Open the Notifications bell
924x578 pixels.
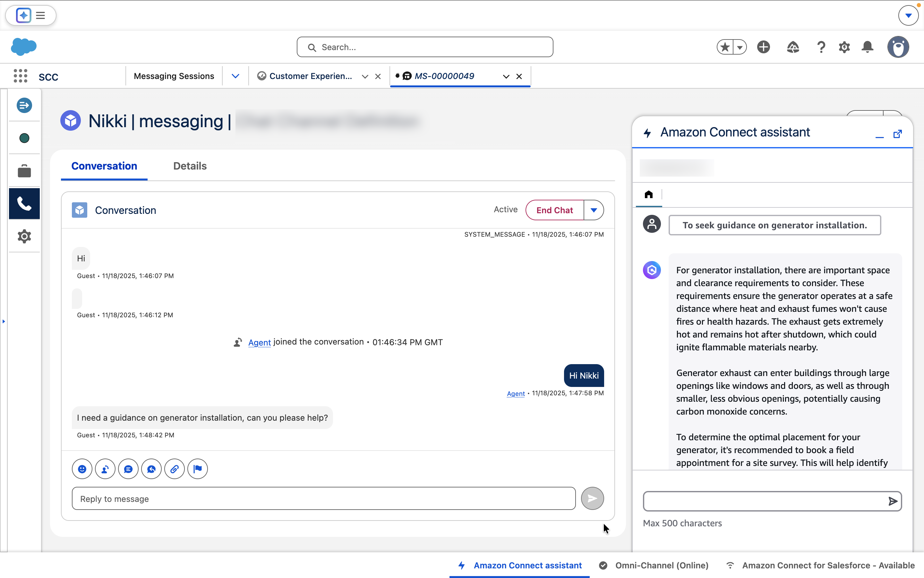pyautogui.click(x=868, y=47)
